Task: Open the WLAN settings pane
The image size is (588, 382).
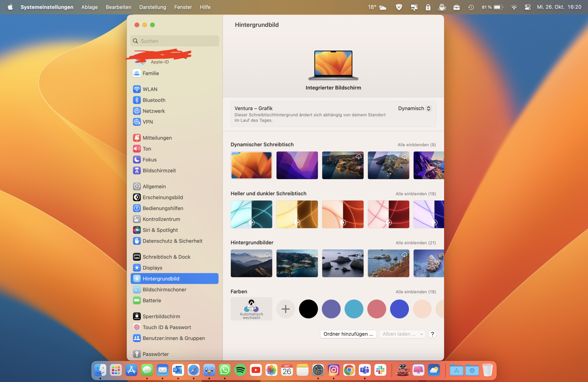Action: [150, 89]
